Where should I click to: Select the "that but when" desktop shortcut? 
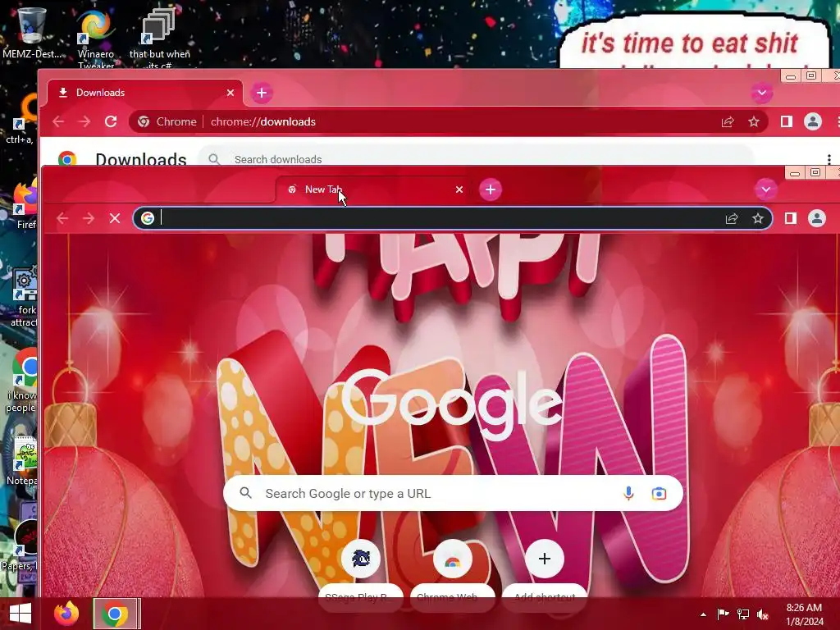click(159, 38)
